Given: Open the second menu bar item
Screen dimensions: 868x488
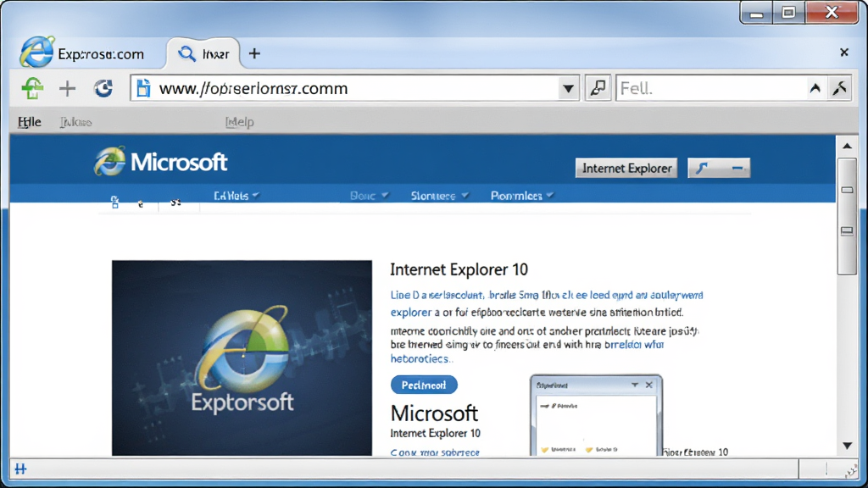Looking at the screenshot, I should tap(75, 122).
